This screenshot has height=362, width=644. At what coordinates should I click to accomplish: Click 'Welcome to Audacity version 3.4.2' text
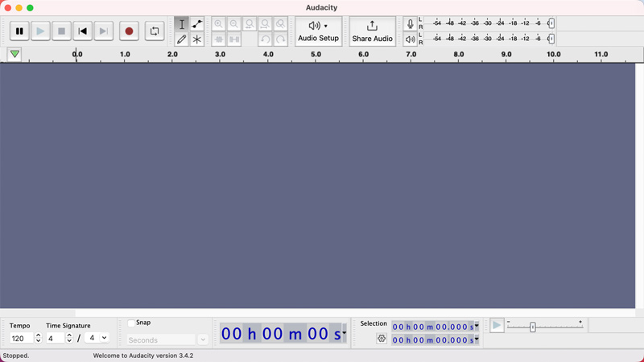coord(143,356)
